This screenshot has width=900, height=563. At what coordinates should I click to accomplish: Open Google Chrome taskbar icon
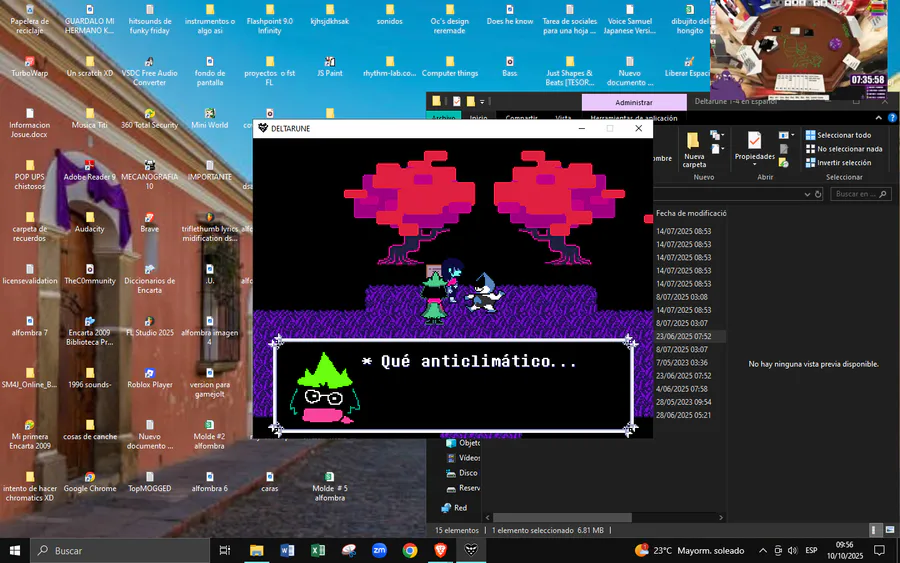click(x=410, y=550)
